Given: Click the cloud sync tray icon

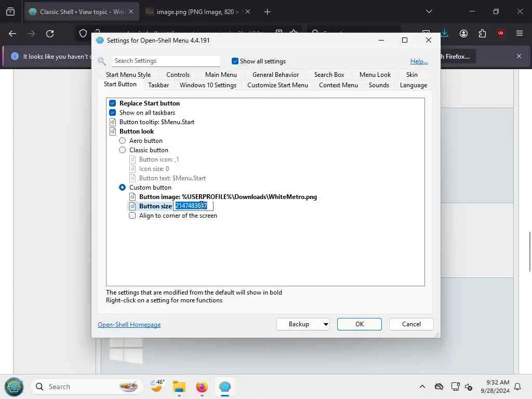Looking at the screenshot, I should tap(439, 387).
